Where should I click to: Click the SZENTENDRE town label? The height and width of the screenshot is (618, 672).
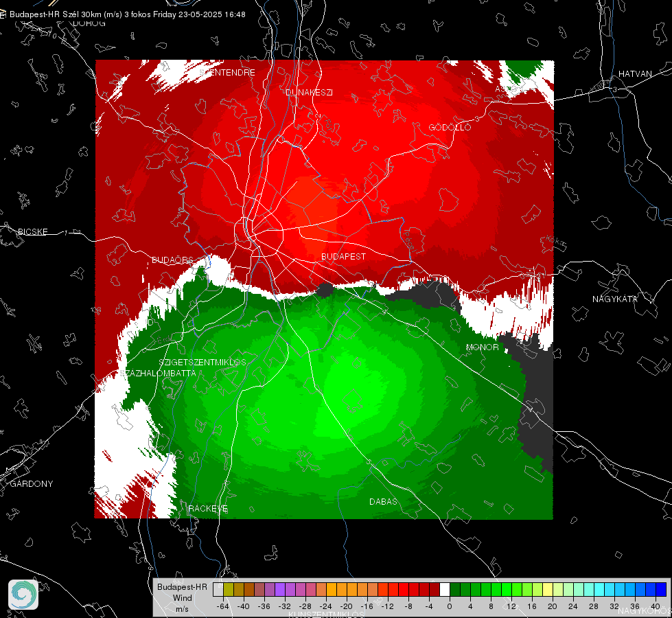coord(228,73)
